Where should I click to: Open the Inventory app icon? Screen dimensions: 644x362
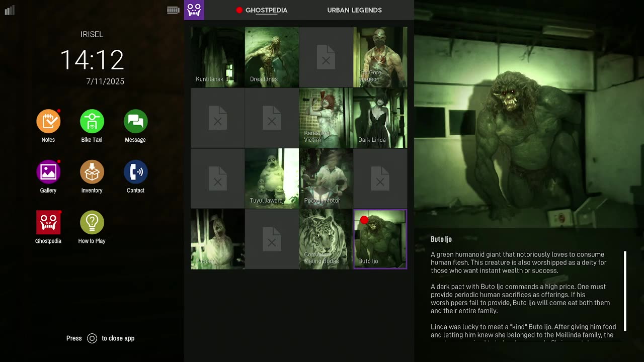[92, 172]
